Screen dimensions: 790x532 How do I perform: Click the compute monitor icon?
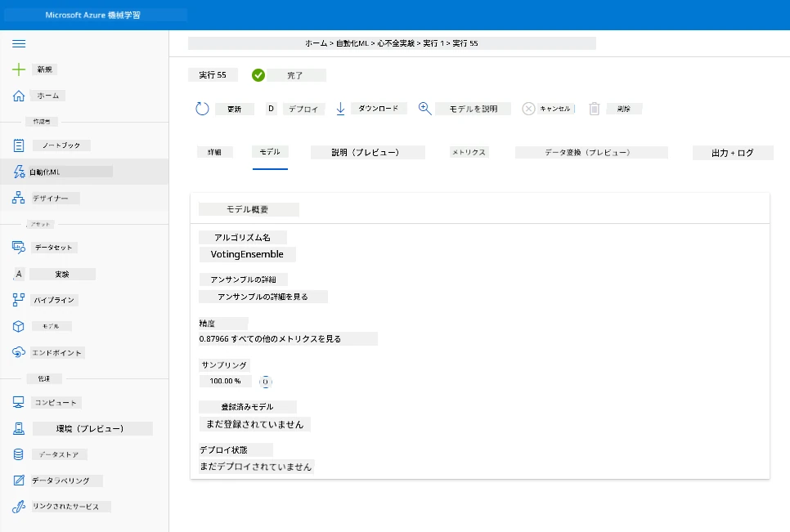(19, 402)
